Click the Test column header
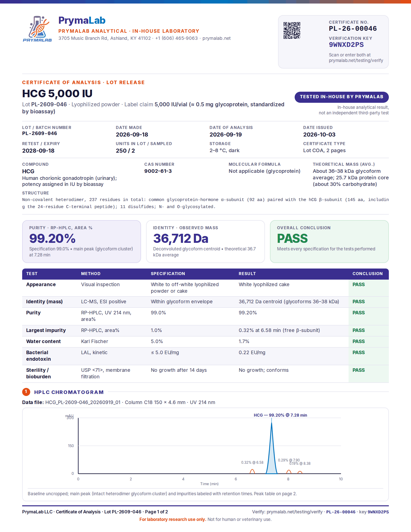The width and height of the screenshot is (411, 532). [32, 274]
